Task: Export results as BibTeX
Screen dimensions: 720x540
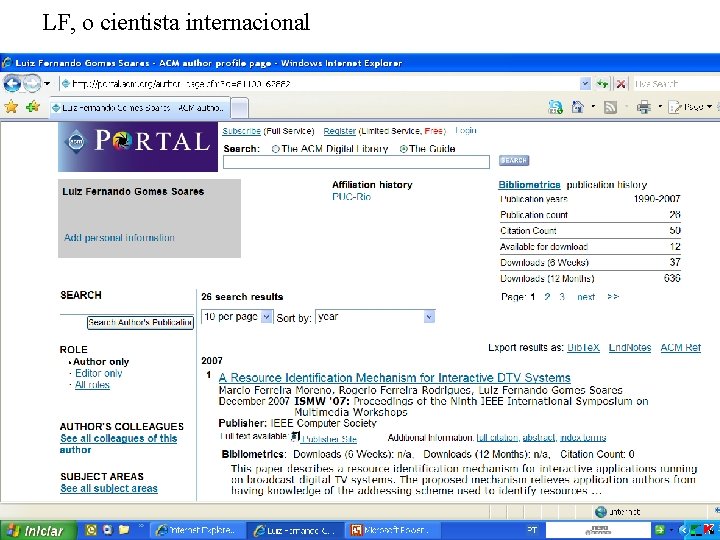Action: [583, 348]
